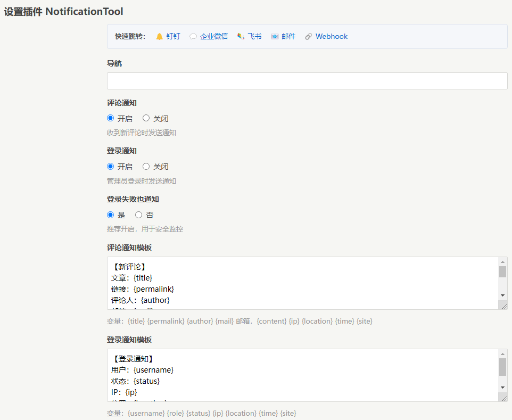
Task: Select 否 for 登录失败也通知
Action: point(138,215)
